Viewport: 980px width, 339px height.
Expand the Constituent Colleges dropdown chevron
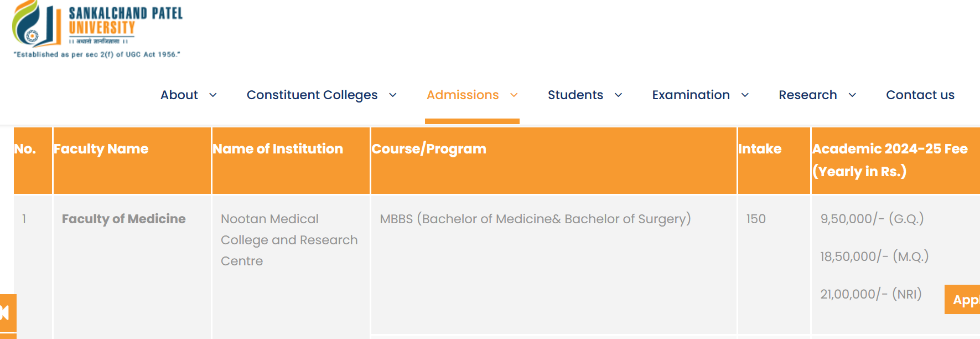393,95
